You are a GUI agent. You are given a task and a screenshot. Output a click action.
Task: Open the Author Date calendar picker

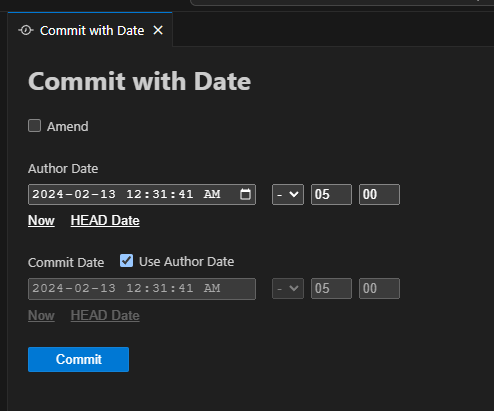(x=245, y=194)
